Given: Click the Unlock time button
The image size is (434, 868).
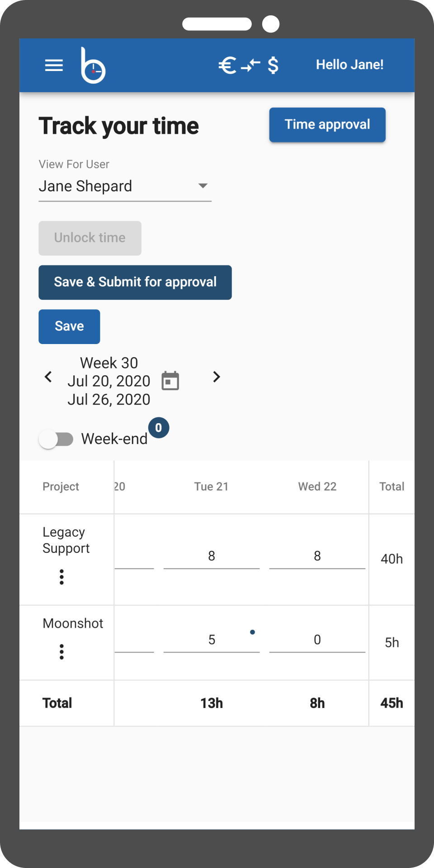Looking at the screenshot, I should coord(90,238).
